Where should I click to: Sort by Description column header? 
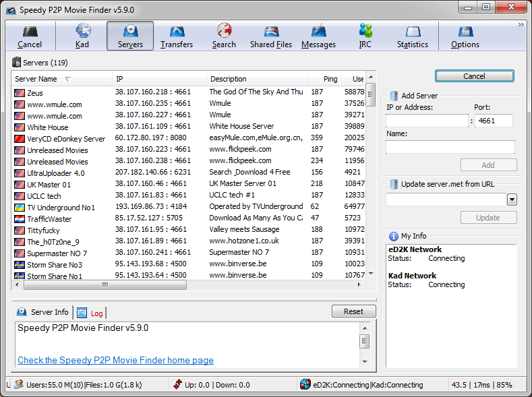coord(257,79)
